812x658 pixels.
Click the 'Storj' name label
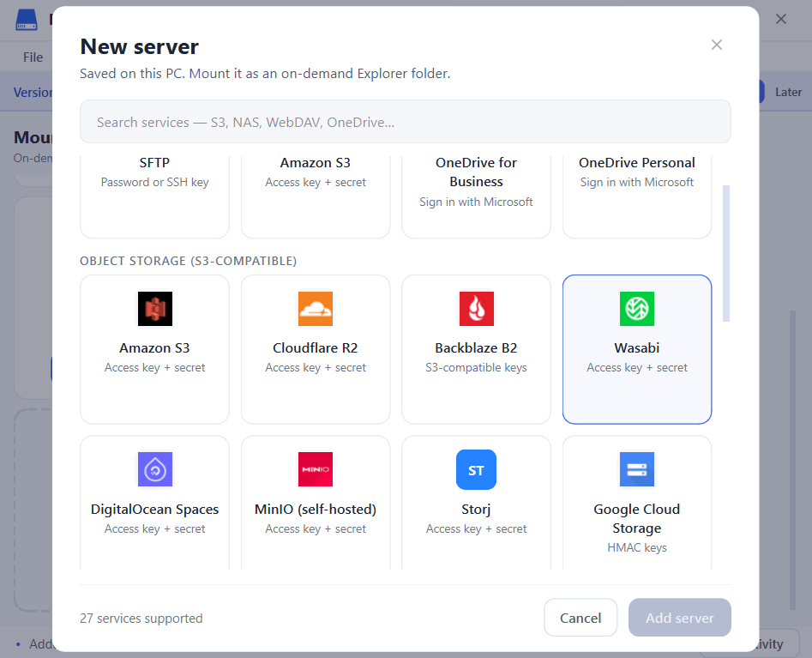coord(477,510)
